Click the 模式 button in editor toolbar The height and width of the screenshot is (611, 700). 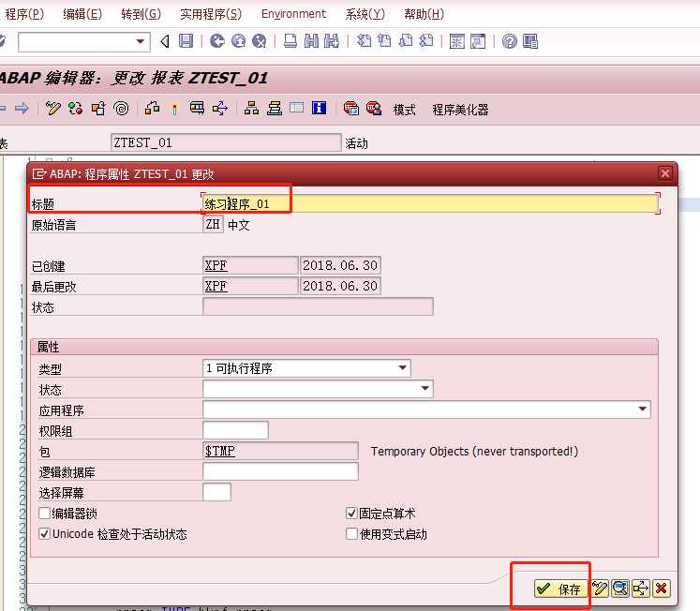tap(405, 110)
